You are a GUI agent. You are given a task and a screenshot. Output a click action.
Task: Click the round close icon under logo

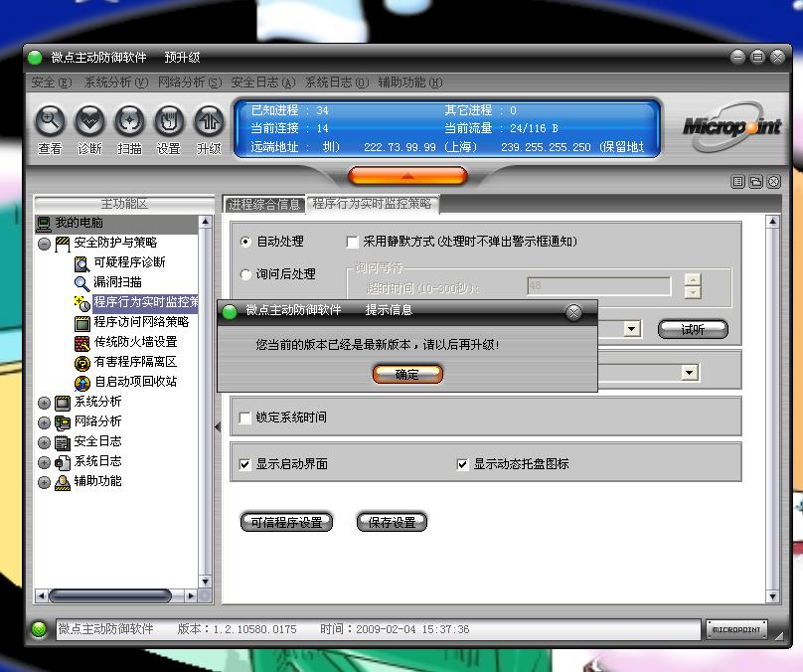coord(774,181)
